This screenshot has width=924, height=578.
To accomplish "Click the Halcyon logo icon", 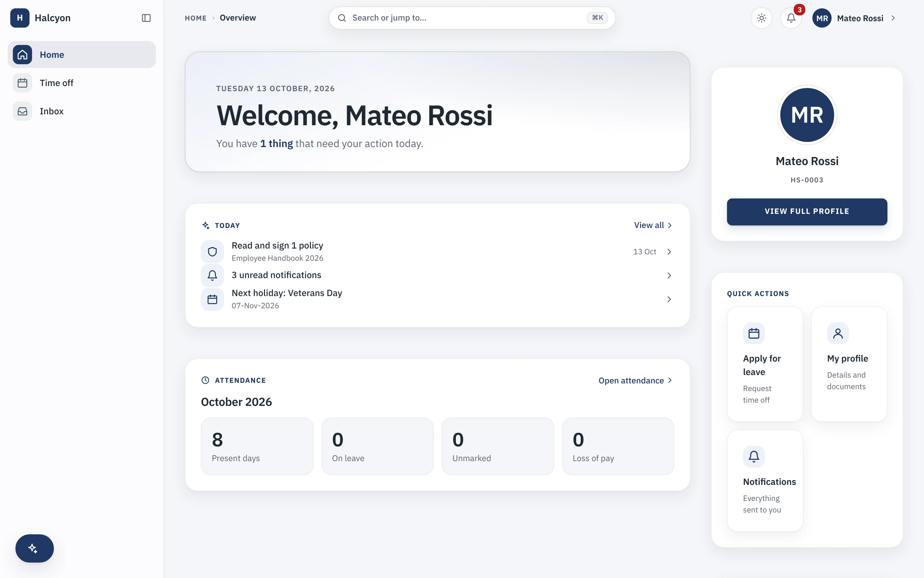I will pyautogui.click(x=20, y=18).
